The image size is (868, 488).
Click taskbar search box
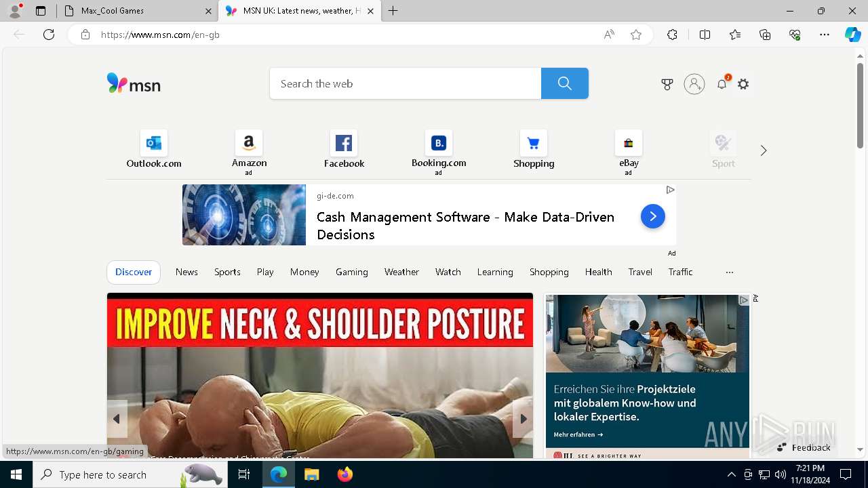(x=130, y=474)
